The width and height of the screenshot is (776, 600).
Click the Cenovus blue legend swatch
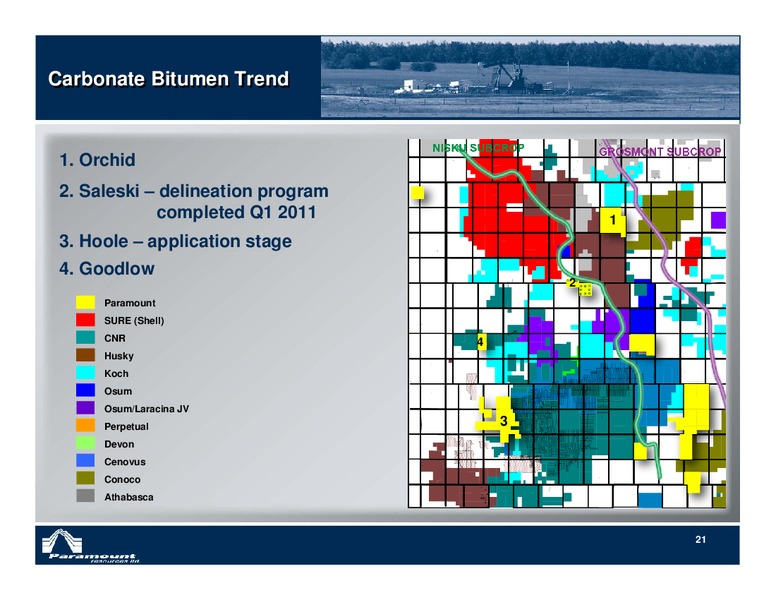click(x=86, y=461)
